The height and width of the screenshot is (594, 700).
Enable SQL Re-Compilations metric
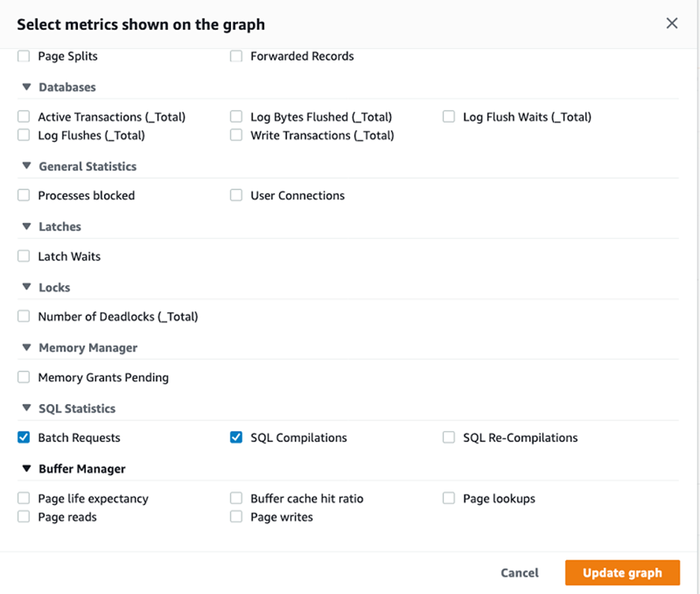(449, 438)
